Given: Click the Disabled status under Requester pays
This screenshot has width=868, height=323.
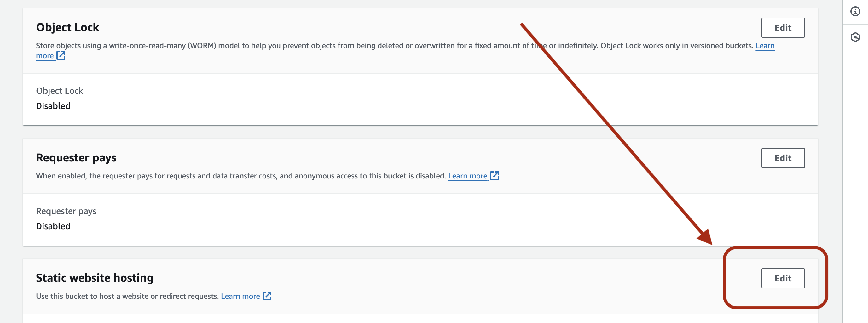Looking at the screenshot, I should [x=53, y=226].
